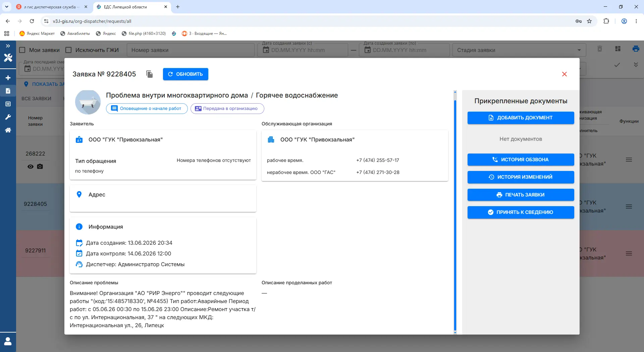Open functions menu for row 268222
The height and width of the screenshot is (352, 644).
629,160
